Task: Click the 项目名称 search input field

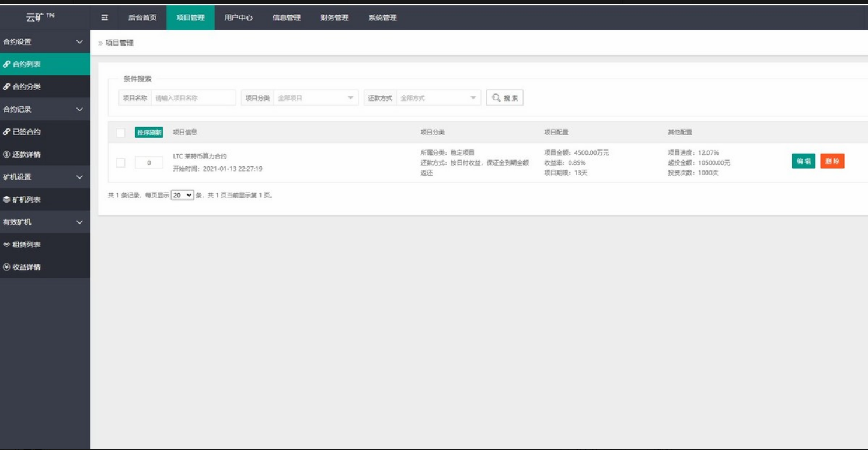Action: coord(193,97)
